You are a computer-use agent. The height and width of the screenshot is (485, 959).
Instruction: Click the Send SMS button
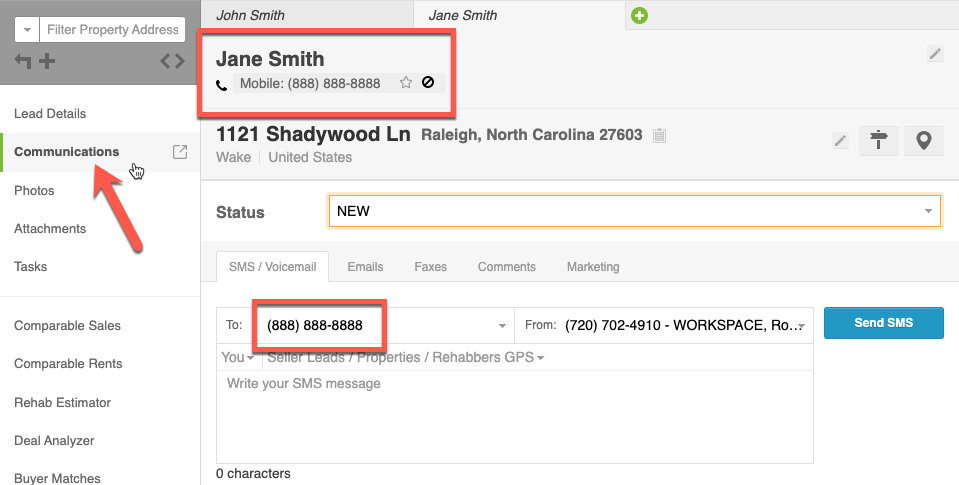(884, 323)
